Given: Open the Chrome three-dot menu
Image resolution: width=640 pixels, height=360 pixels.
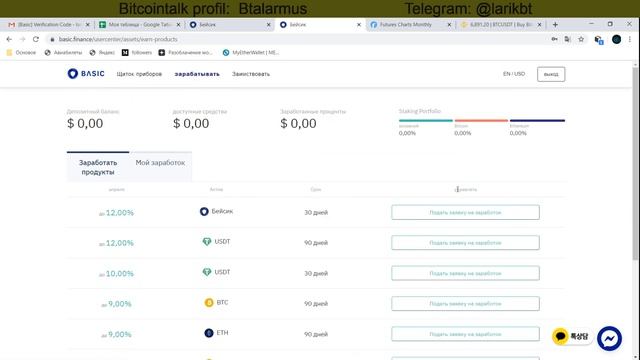Looking at the screenshot, I should click(630, 39).
